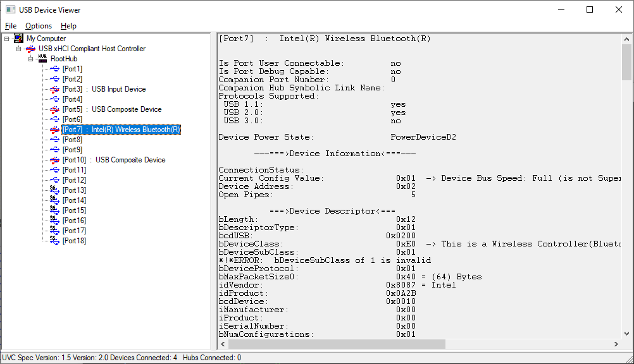Click the USB xHCI Host Controller icon
The width and height of the screenshot is (634, 364).
[x=31, y=49]
